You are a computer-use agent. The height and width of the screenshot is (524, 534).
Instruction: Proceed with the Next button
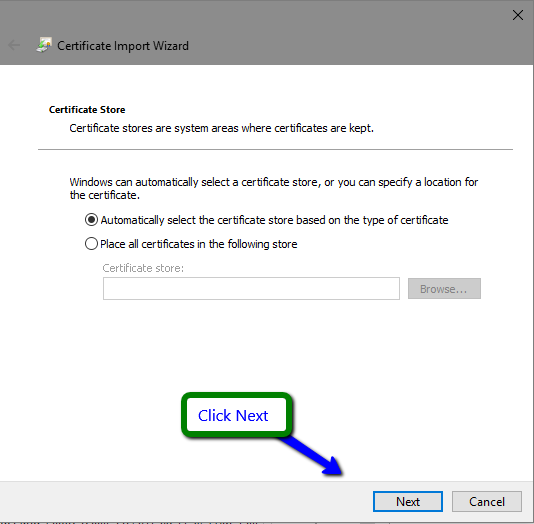pos(408,501)
